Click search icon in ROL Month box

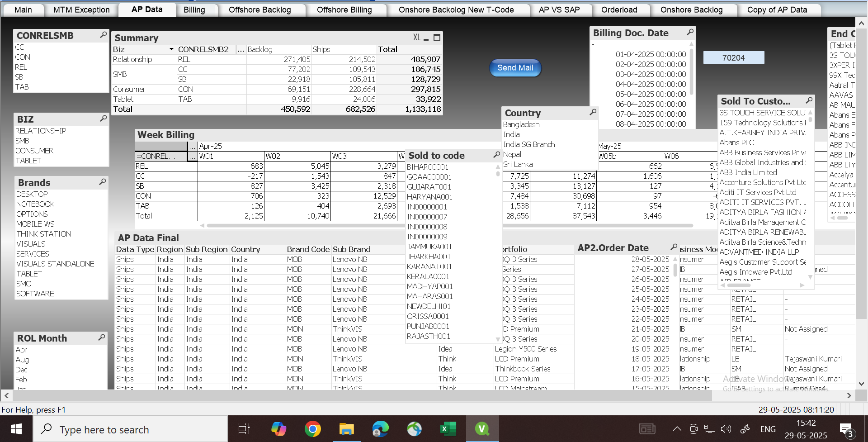pyautogui.click(x=102, y=337)
